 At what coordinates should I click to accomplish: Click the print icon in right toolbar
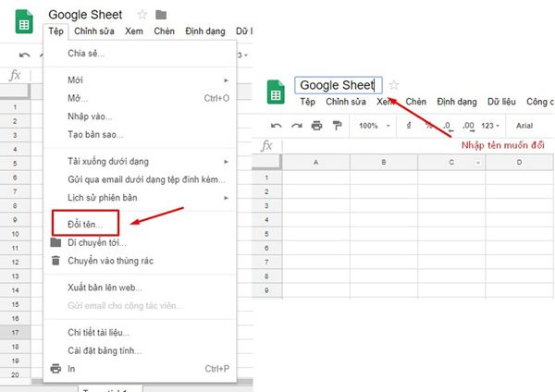pyautogui.click(x=316, y=126)
